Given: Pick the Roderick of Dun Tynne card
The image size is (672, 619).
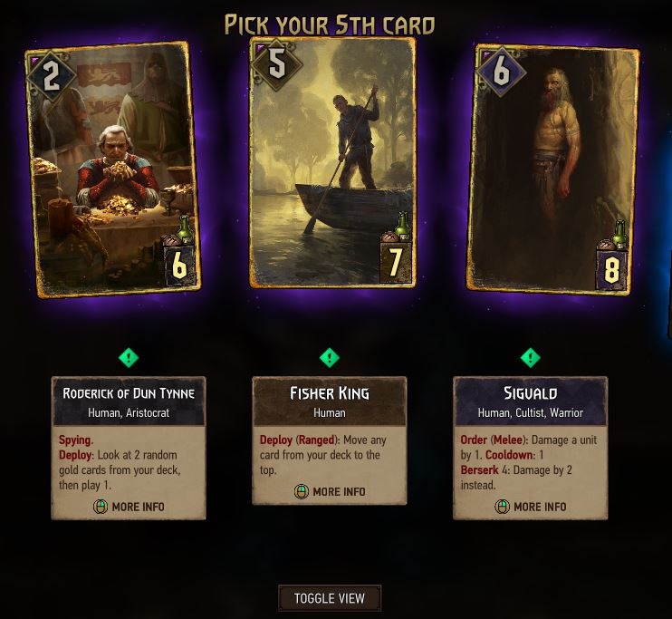Looking at the screenshot, I should (112, 169).
